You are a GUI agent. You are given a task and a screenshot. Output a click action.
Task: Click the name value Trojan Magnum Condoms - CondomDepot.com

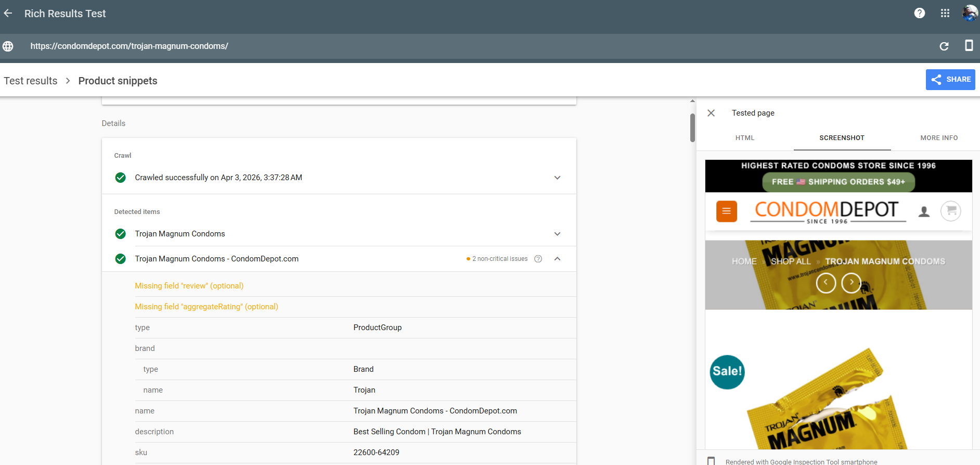[x=435, y=411]
